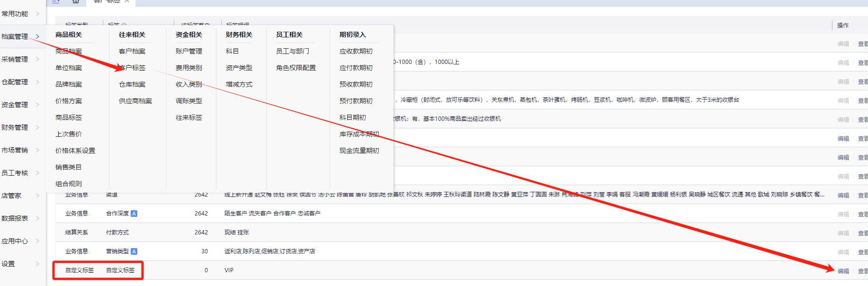Click the home icon in the tab bar
The width and height of the screenshot is (868, 286).
click(76, 1)
